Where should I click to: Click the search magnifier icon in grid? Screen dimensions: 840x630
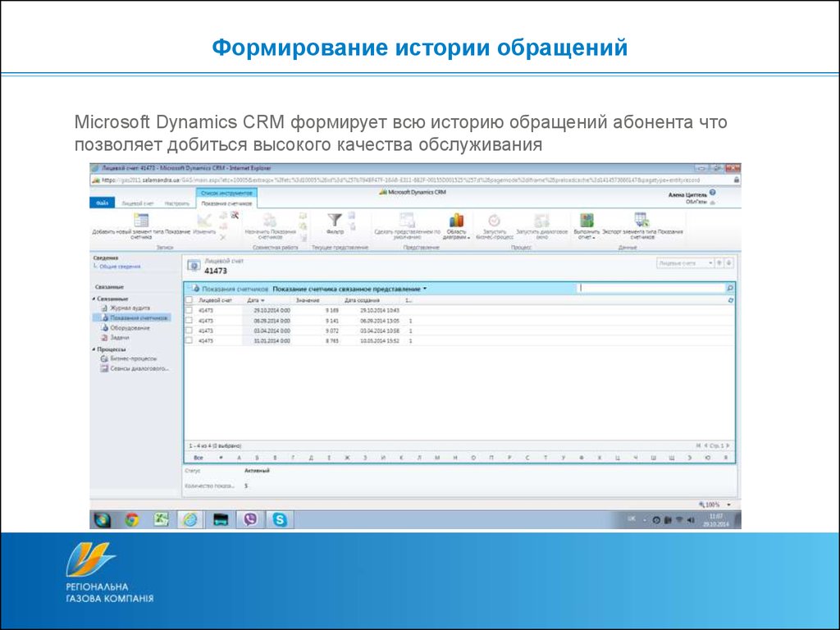point(729,288)
